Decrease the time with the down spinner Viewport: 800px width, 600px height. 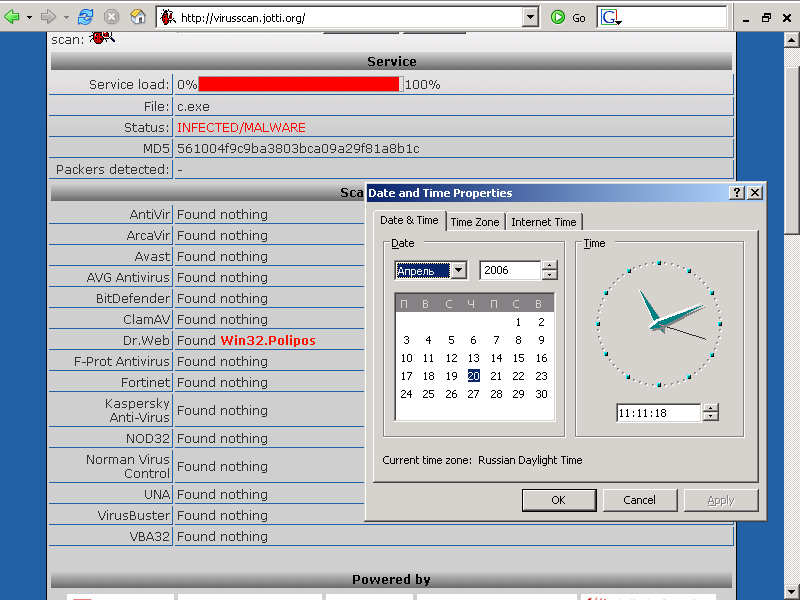tap(710, 417)
